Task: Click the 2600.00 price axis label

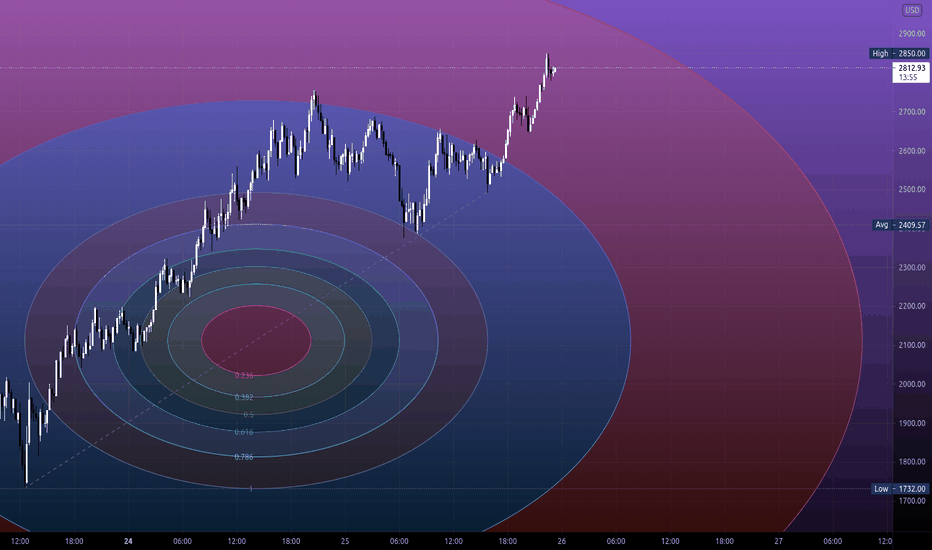Action: click(x=912, y=151)
